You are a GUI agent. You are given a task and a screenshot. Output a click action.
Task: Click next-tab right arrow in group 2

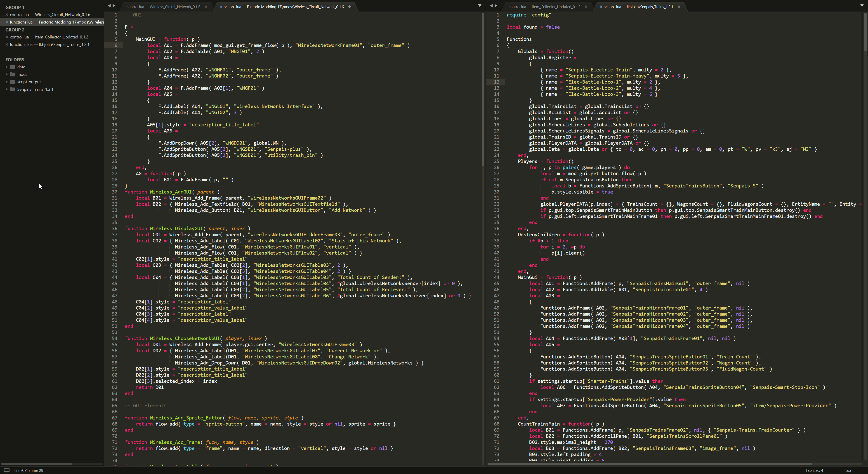coord(496,6)
